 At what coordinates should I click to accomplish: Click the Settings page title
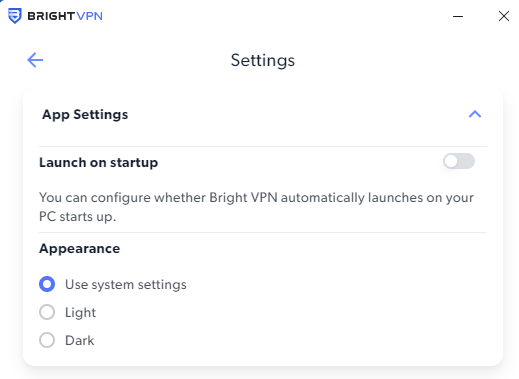coord(263,61)
